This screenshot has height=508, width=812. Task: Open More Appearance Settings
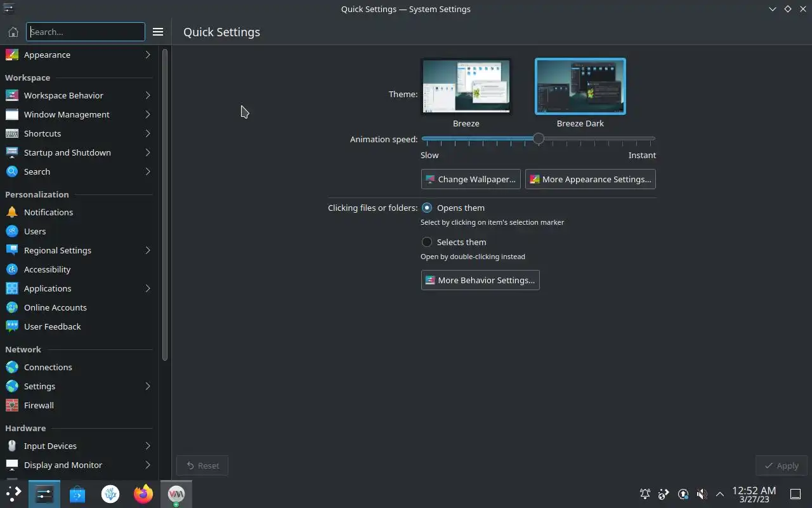591,179
